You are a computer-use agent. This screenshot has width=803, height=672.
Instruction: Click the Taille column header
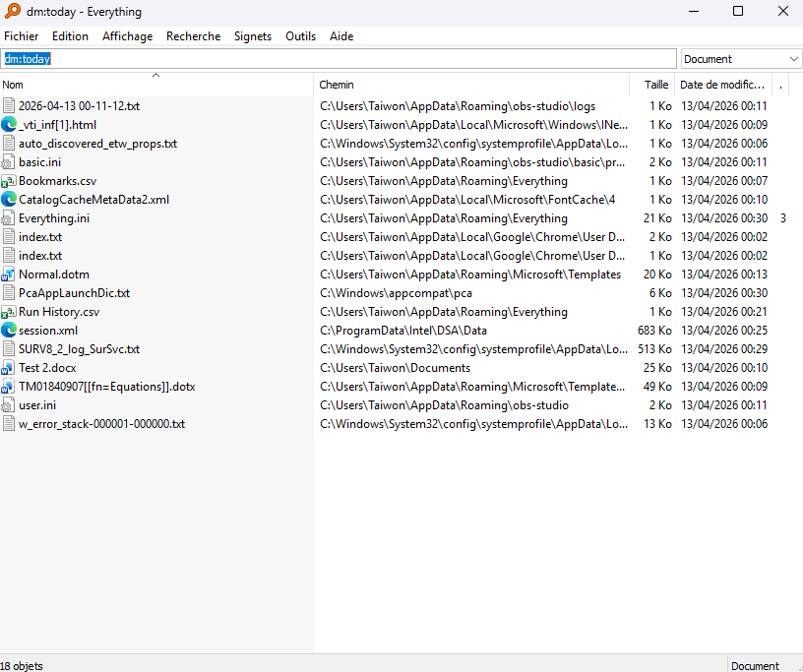coord(655,85)
